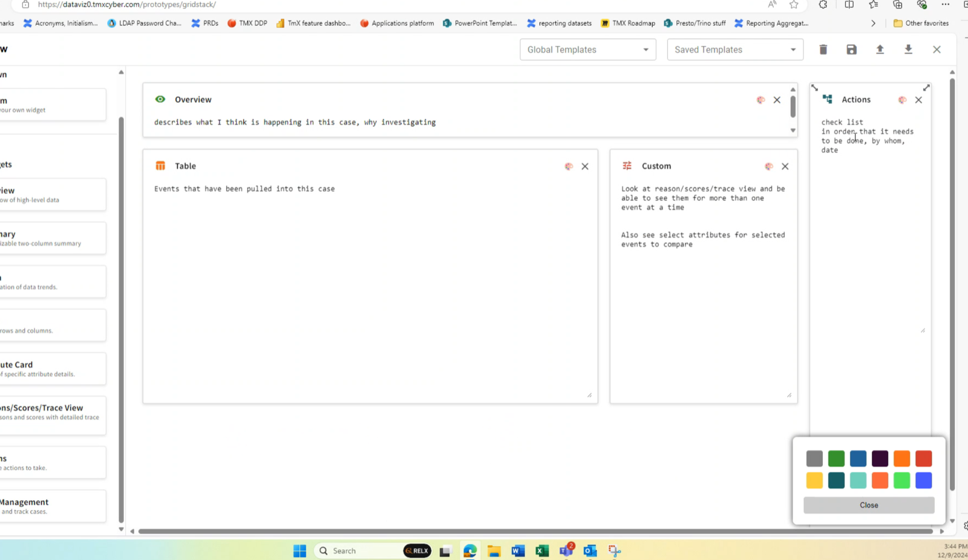Save the template using the save icon
968x560 pixels.
click(851, 50)
